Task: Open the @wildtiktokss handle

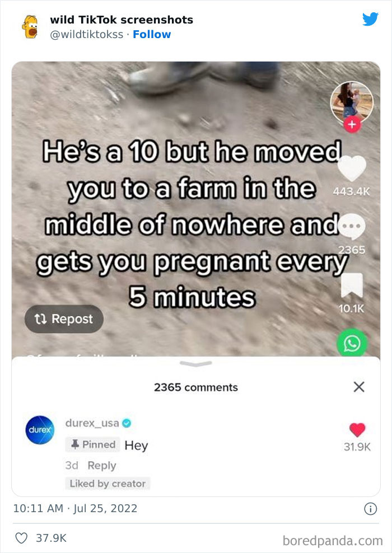Action: [x=87, y=34]
